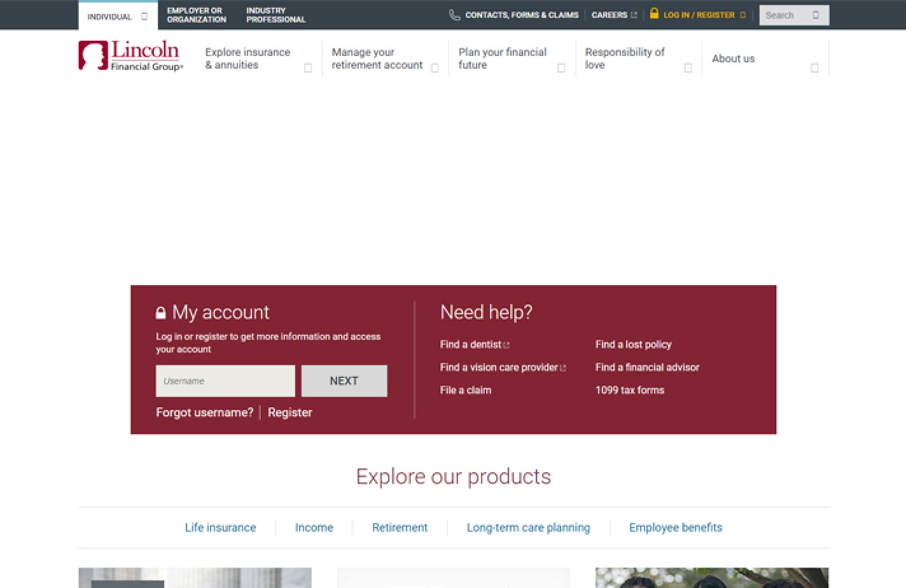Image resolution: width=906 pixels, height=588 pixels.
Task: Click the Lincoln Financial Group logo
Action: 130,56
